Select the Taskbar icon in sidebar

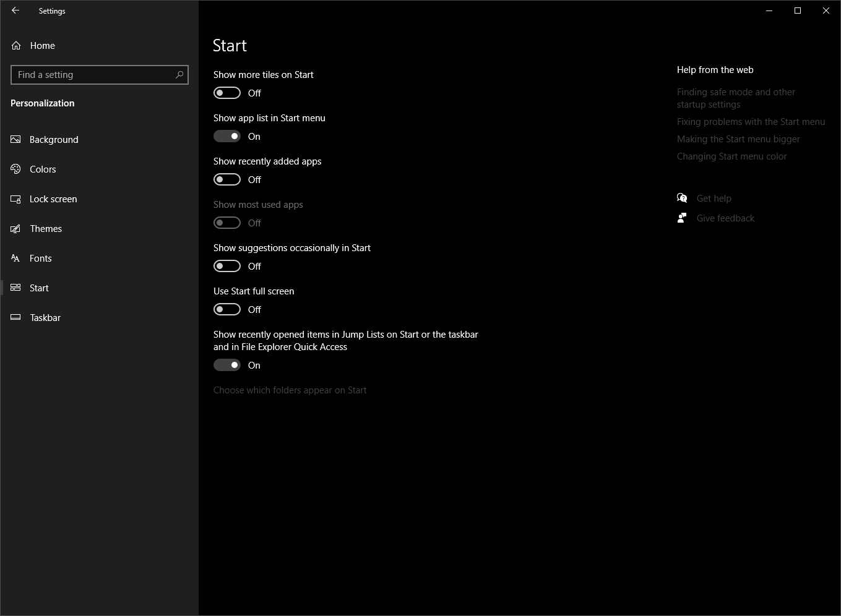pyautogui.click(x=15, y=317)
